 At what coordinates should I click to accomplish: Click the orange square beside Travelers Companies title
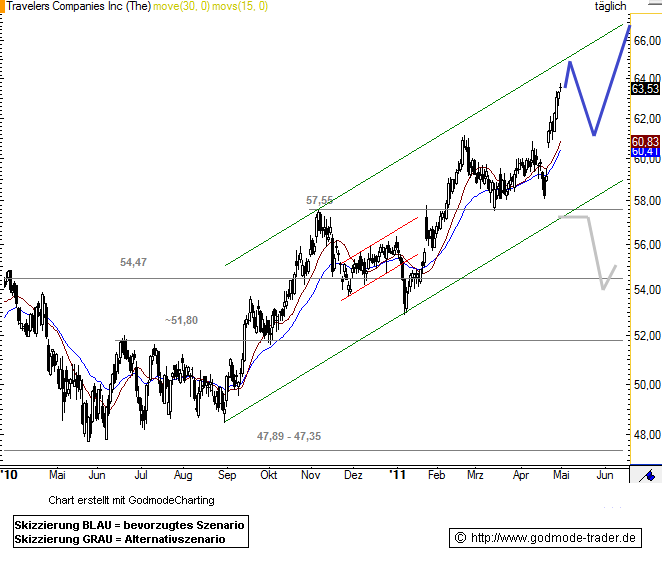click(5, 6)
